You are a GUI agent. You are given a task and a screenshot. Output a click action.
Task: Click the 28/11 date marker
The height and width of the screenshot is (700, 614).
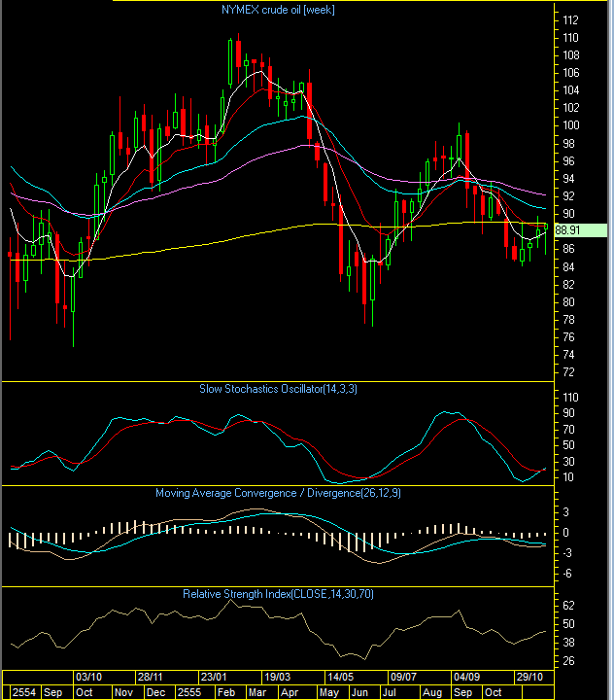[x=151, y=677]
